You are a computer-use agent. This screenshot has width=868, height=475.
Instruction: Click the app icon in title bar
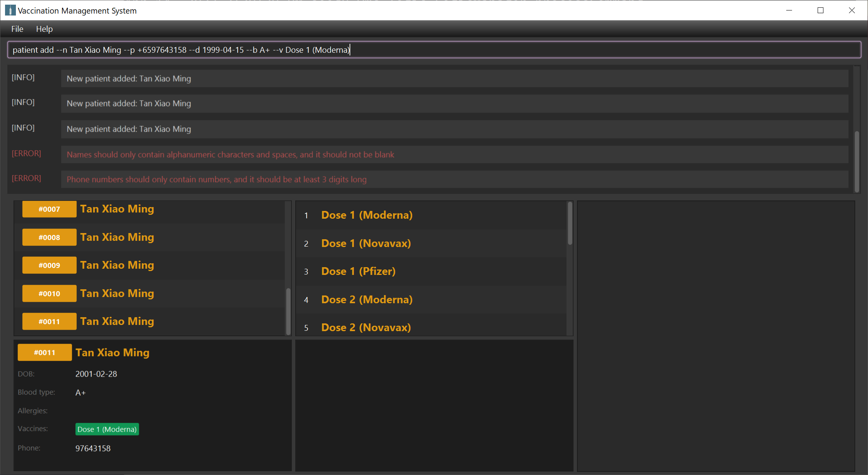click(x=10, y=10)
